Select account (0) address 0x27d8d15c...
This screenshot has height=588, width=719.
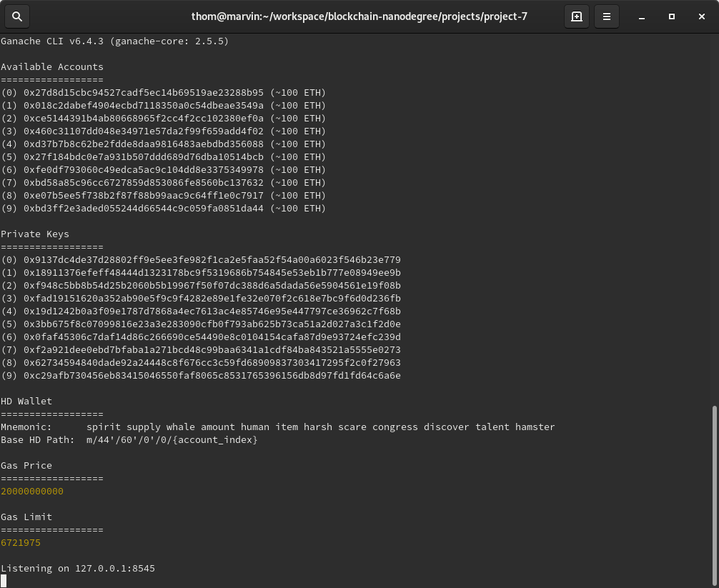click(144, 93)
